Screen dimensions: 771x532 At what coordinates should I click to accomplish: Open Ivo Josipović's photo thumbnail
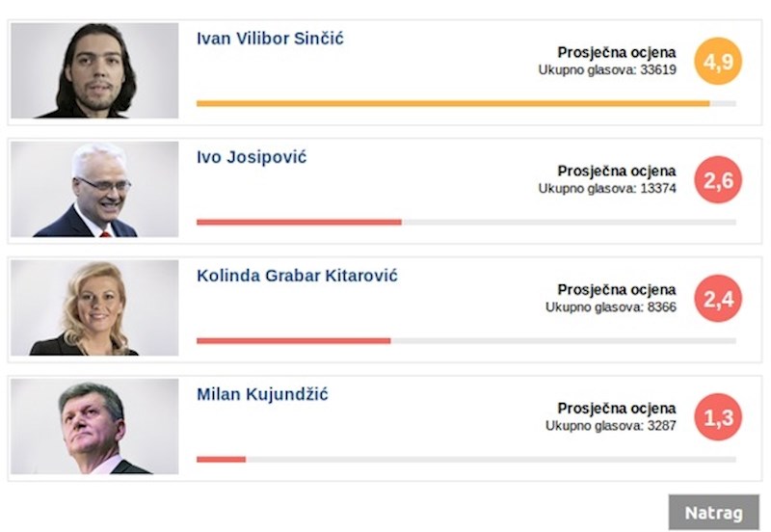coord(94,190)
